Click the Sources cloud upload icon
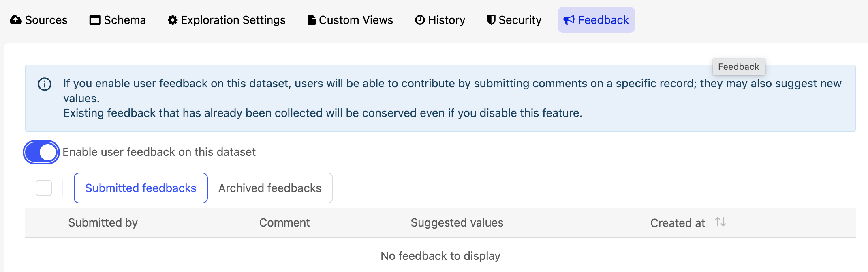 (16, 20)
